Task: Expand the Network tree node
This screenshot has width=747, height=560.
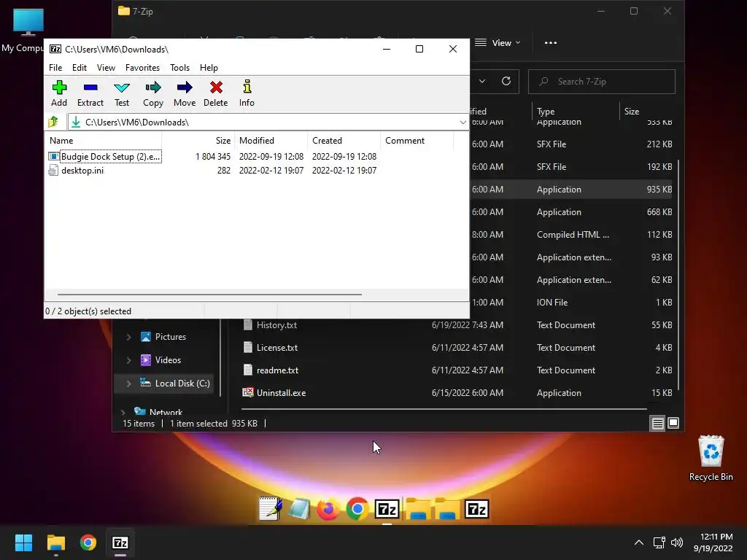Action: click(123, 413)
